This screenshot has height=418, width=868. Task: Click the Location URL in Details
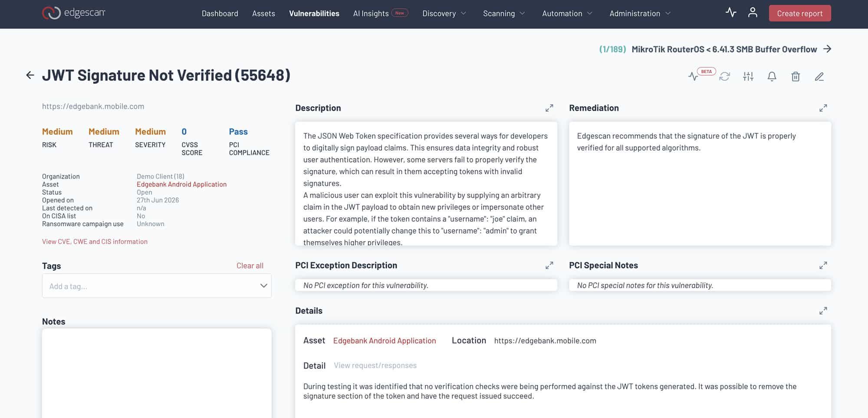pos(545,341)
